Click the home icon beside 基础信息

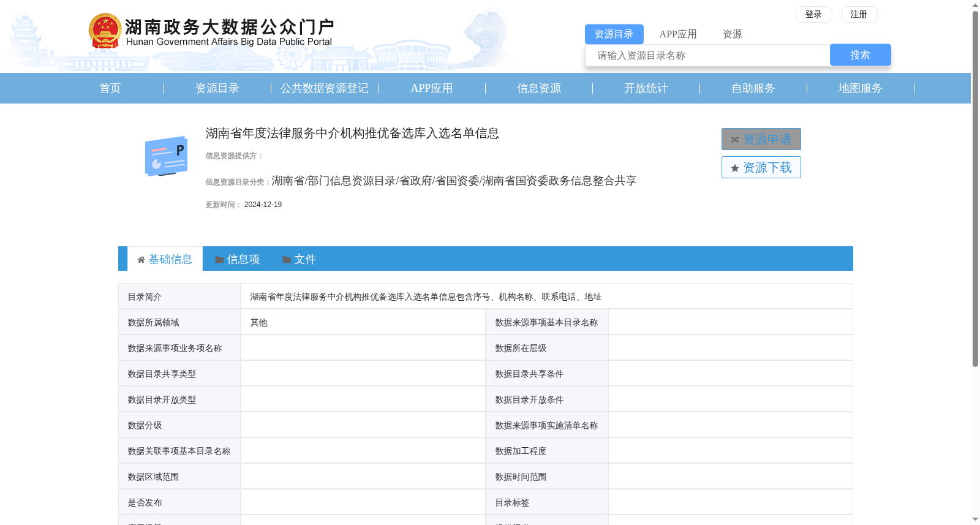(141, 260)
